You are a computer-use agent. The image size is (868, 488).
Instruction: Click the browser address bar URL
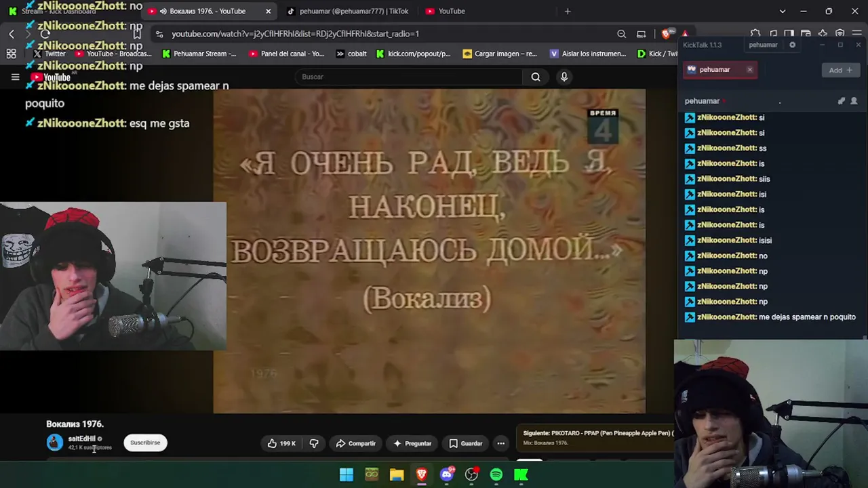tap(295, 34)
